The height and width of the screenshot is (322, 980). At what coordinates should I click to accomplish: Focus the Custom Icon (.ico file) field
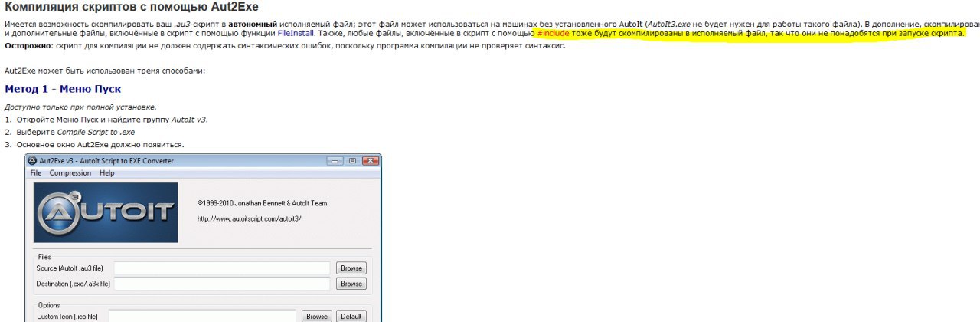(202, 316)
